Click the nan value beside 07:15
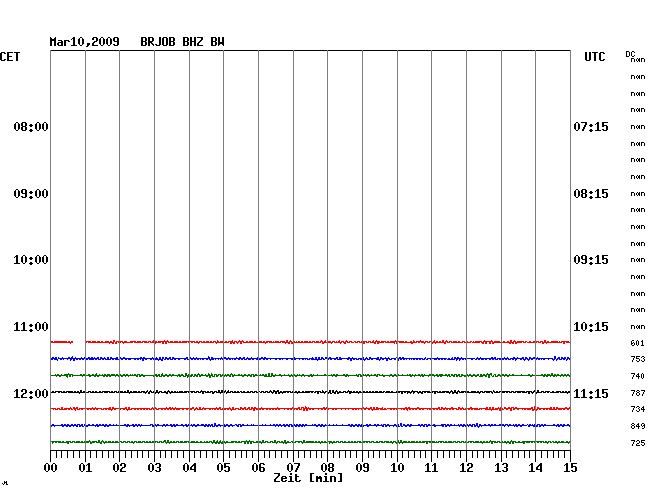Viewport: 650px width, 494px height. point(638,127)
